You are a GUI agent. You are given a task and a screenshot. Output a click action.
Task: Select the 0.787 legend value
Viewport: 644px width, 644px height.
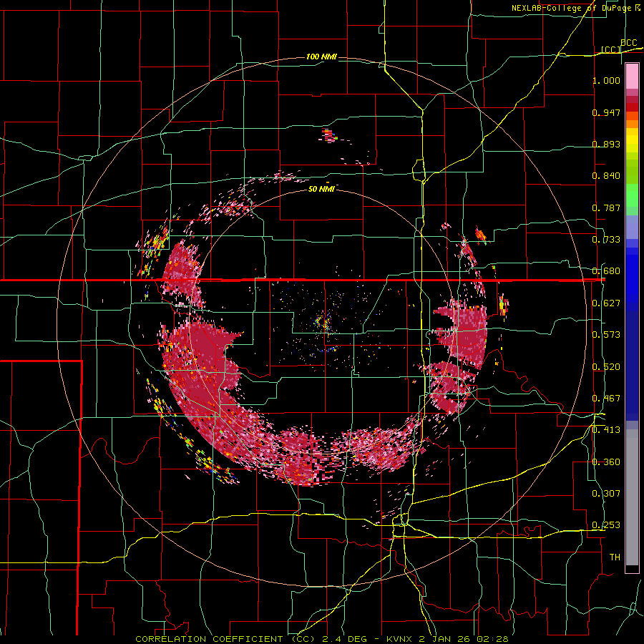606,208
